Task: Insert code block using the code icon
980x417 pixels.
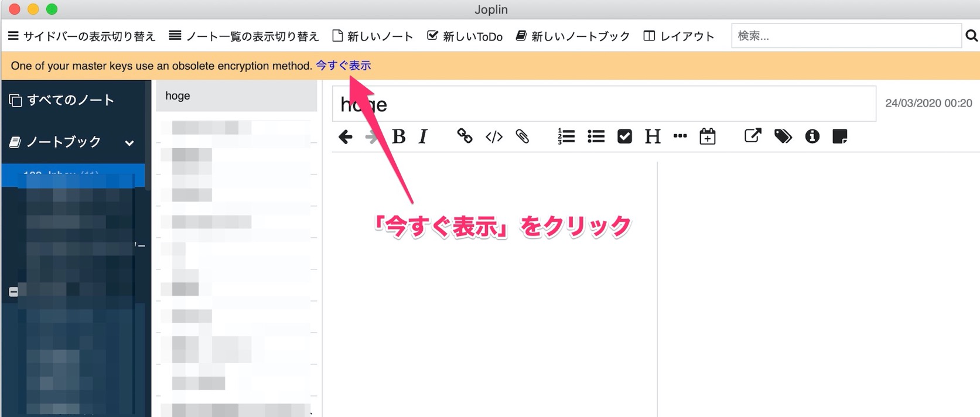Action: click(x=494, y=137)
